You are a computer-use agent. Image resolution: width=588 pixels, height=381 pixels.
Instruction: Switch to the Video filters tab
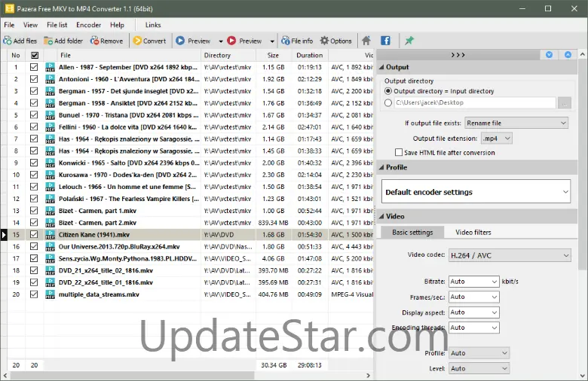473,232
